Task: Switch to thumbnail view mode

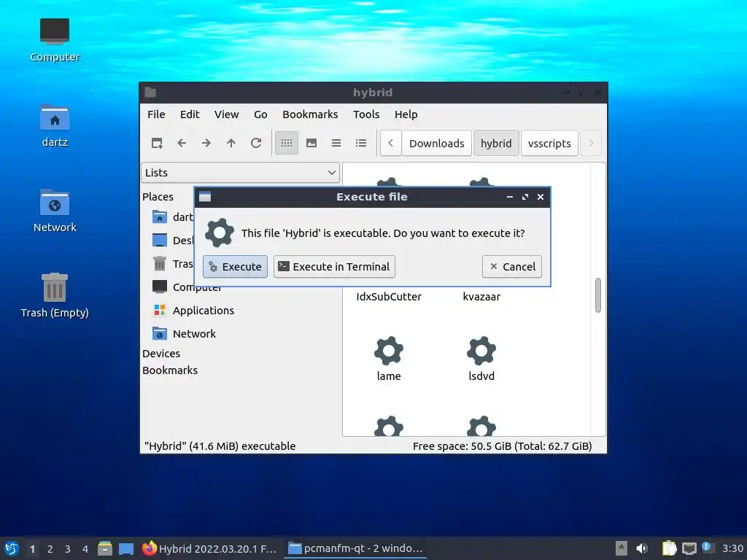Action: 311,143
